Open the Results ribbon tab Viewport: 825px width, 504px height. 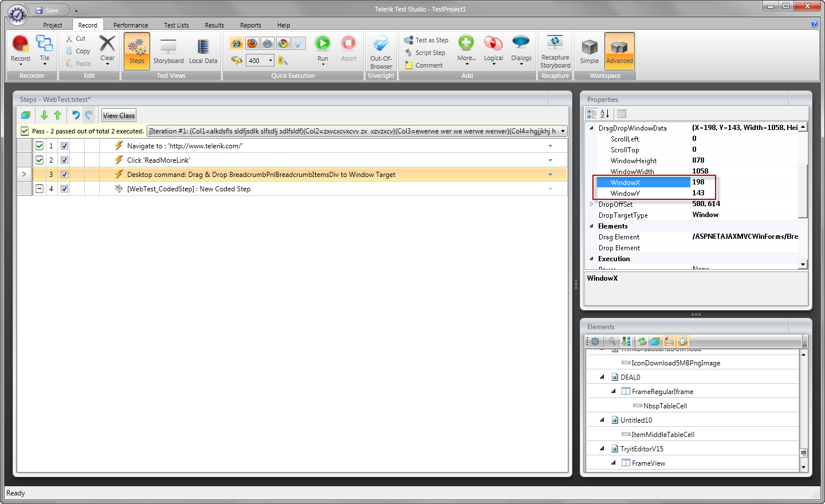[214, 25]
